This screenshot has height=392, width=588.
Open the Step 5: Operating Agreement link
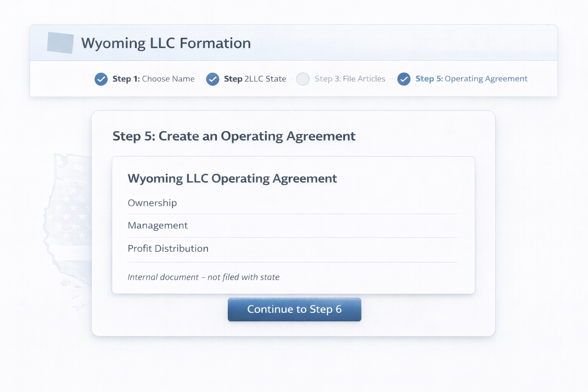point(472,79)
